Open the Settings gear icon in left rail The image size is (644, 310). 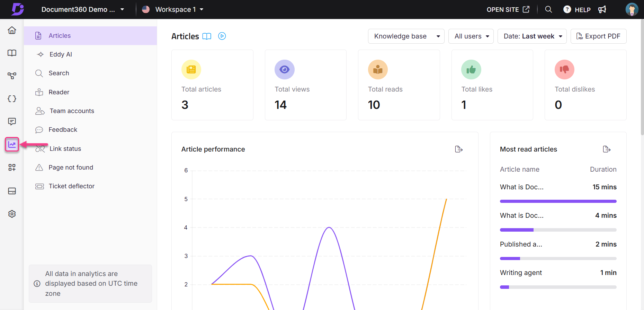coord(12,214)
